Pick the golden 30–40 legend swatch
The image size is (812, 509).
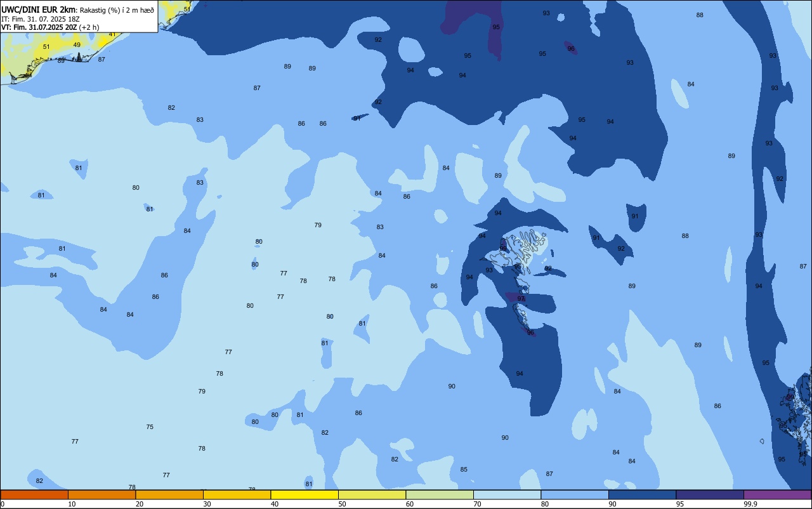point(237,494)
